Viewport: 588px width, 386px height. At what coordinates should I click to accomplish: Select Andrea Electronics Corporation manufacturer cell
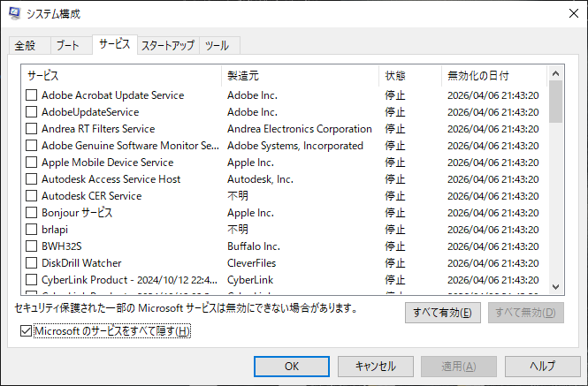[300, 129]
